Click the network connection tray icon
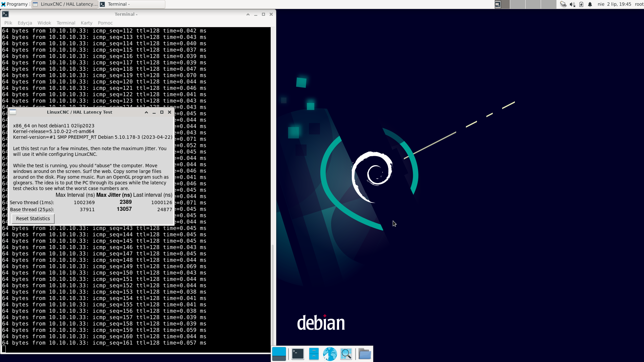The width and height of the screenshot is (644, 362). [563, 4]
